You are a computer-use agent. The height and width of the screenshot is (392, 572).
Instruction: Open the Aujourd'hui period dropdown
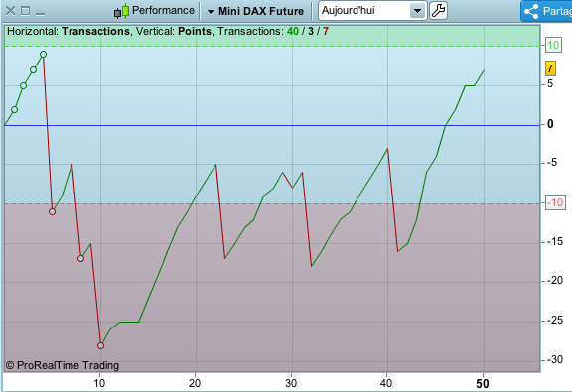(417, 11)
